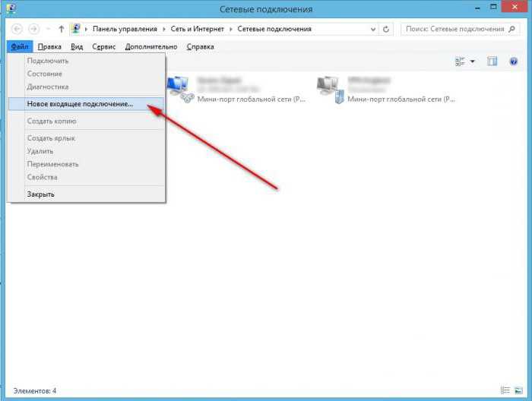Click the change view icon
This screenshot has height=401, width=532.
pos(460,62)
